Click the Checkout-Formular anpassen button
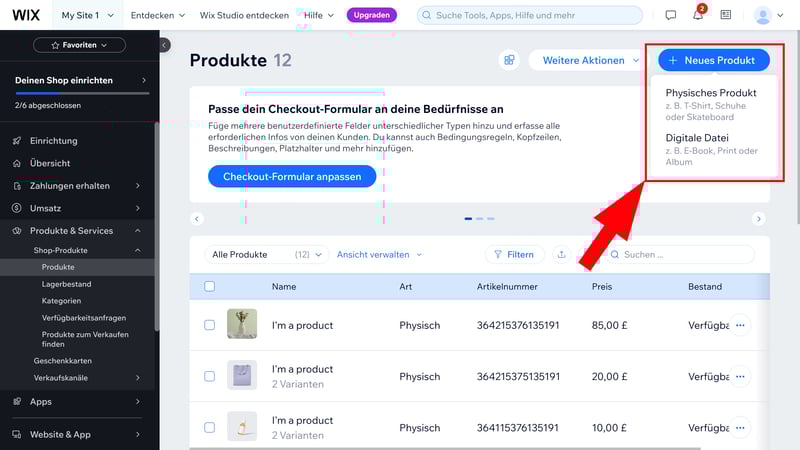The height and width of the screenshot is (450, 800). 292,176
